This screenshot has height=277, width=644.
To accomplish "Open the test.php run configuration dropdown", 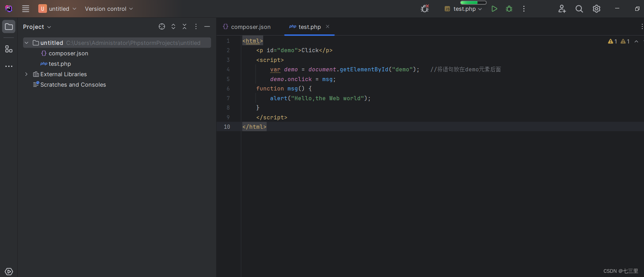I will tap(463, 9).
